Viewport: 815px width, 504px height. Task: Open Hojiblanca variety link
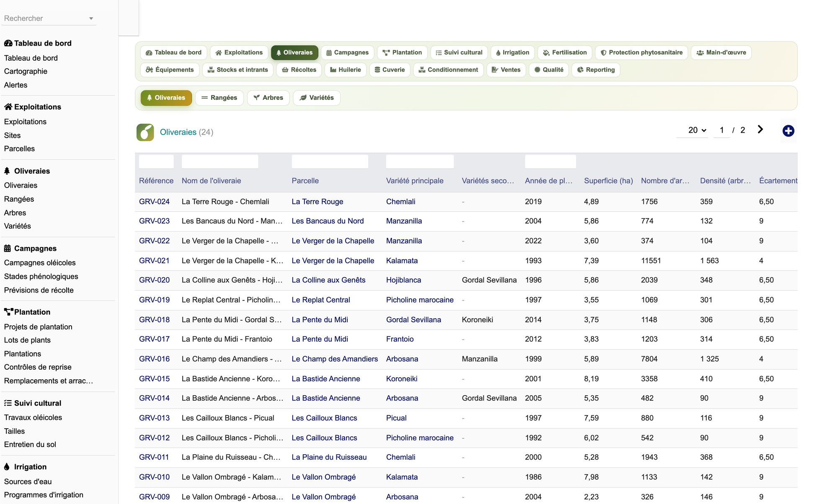pos(403,280)
